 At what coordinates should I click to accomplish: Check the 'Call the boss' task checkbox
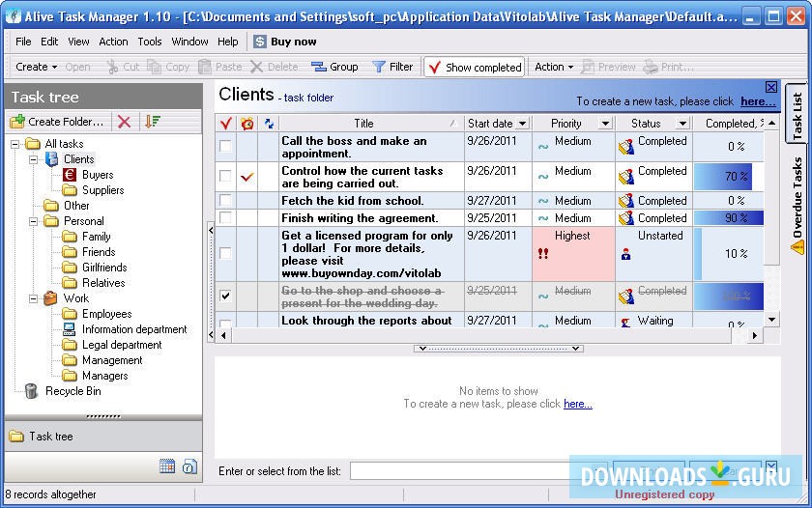click(x=225, y=147)
